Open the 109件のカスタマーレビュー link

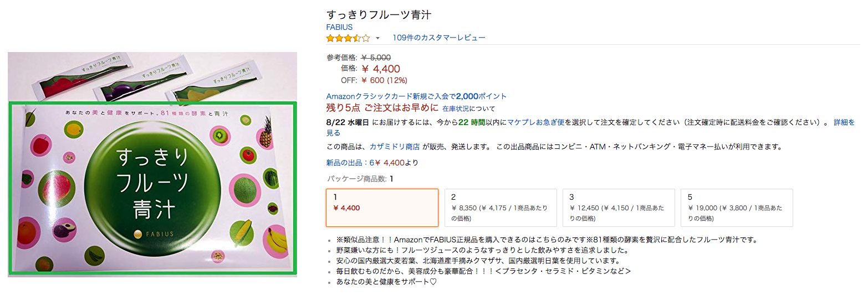click(x=439, y=38)
